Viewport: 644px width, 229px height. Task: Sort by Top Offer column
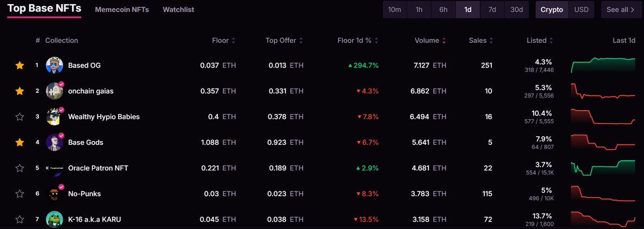(x=284, y=40)
